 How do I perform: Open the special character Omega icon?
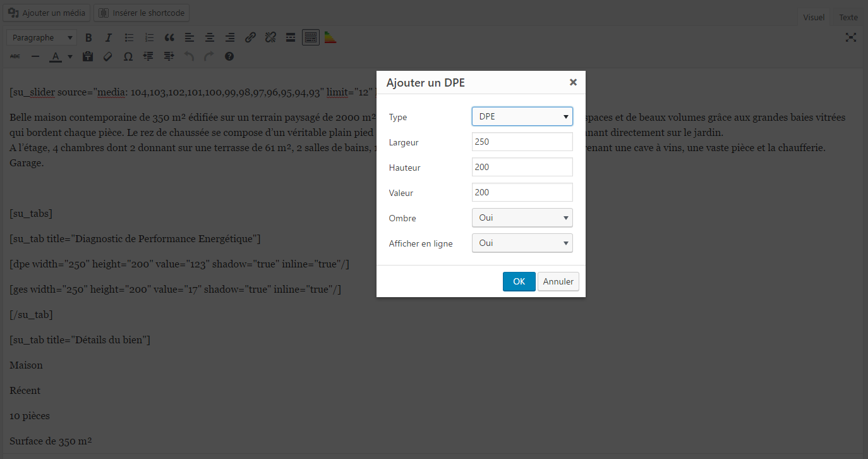click(128, 56)
